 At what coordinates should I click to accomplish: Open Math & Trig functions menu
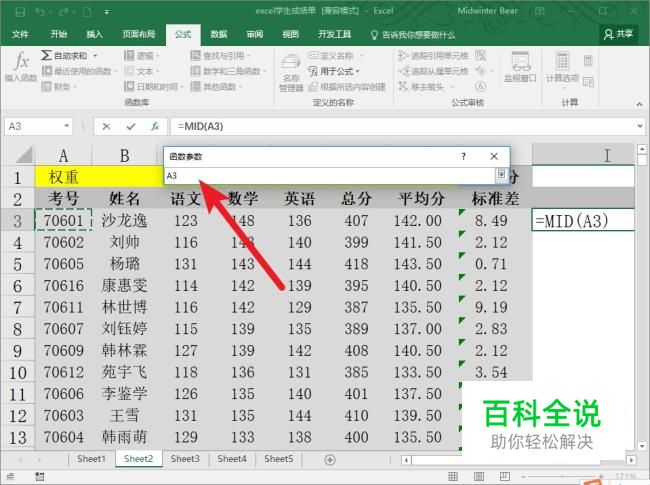pos(228,71)
